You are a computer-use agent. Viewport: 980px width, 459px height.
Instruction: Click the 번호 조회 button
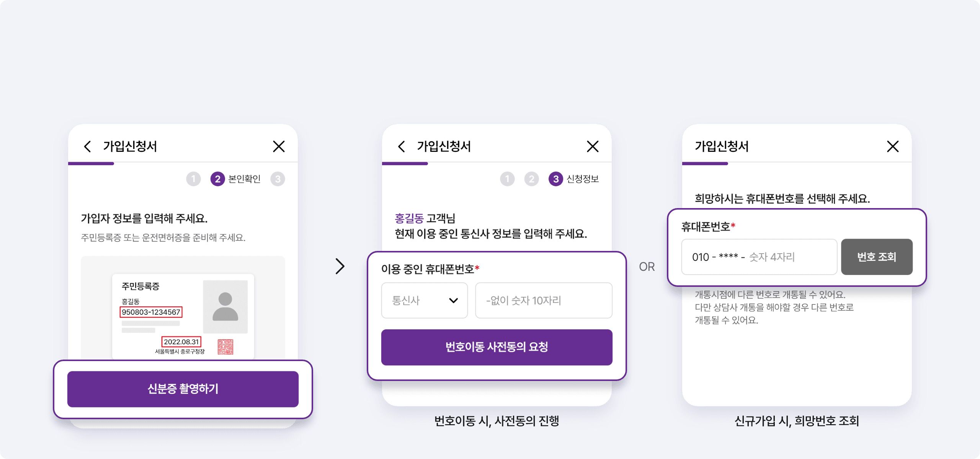(x=877, y=257)
